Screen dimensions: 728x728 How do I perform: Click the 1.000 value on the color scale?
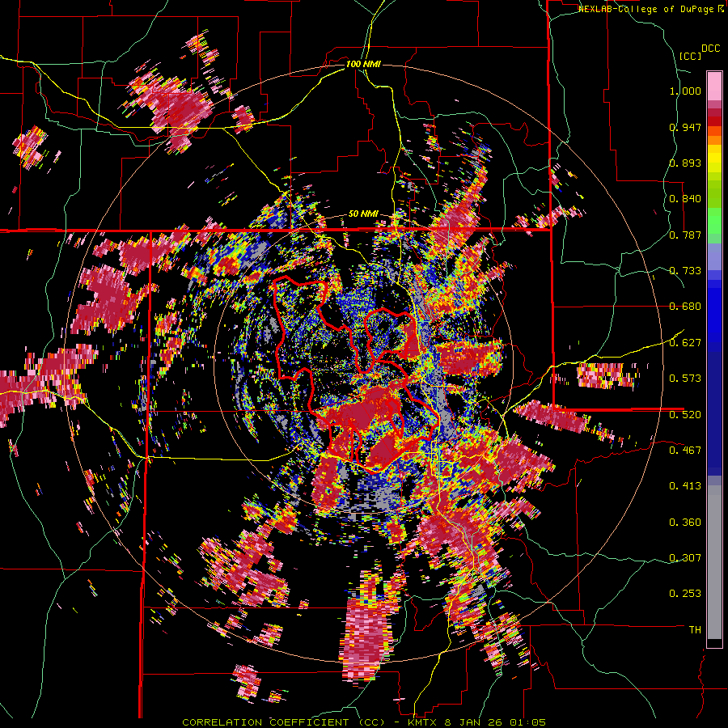coord(685,91)
